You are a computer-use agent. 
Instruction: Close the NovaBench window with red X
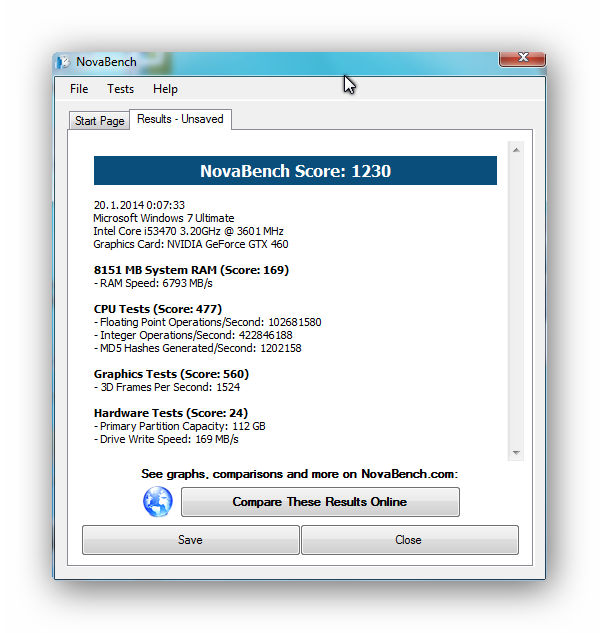pos(522,59)
